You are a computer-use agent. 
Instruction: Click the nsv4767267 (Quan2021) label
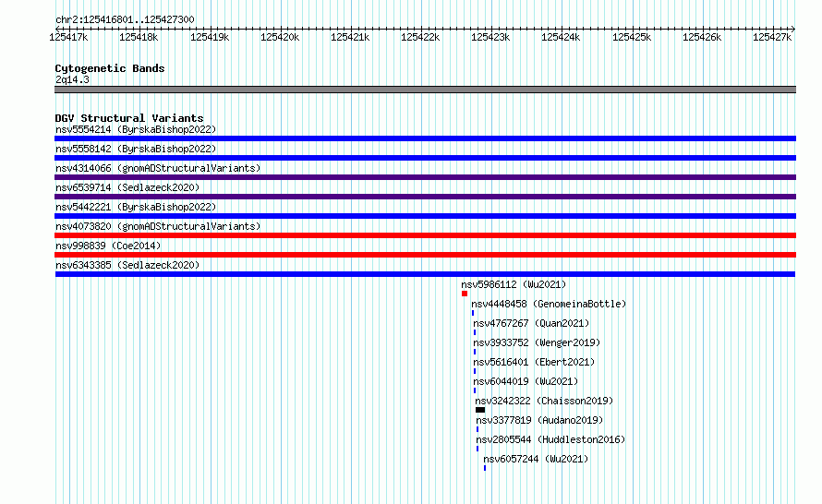click(531, 323)
